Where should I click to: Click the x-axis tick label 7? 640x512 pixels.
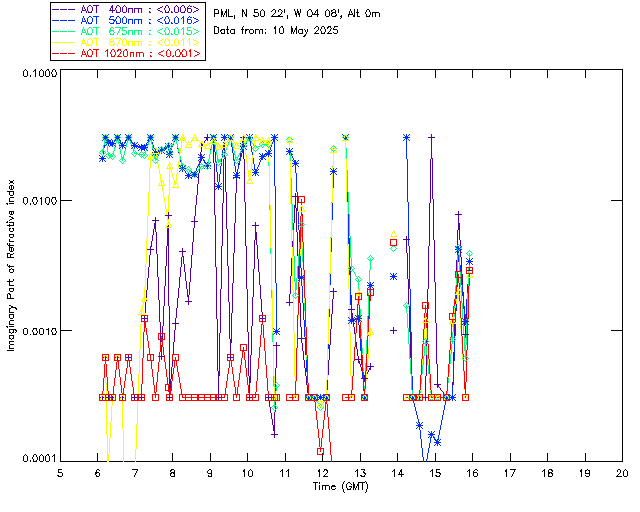tap(135, 473)
